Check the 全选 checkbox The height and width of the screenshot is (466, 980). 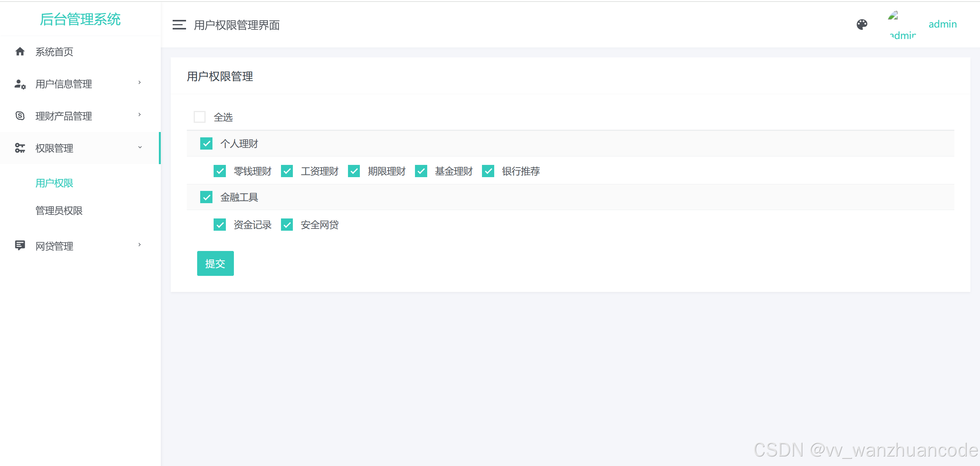[199, 117]
